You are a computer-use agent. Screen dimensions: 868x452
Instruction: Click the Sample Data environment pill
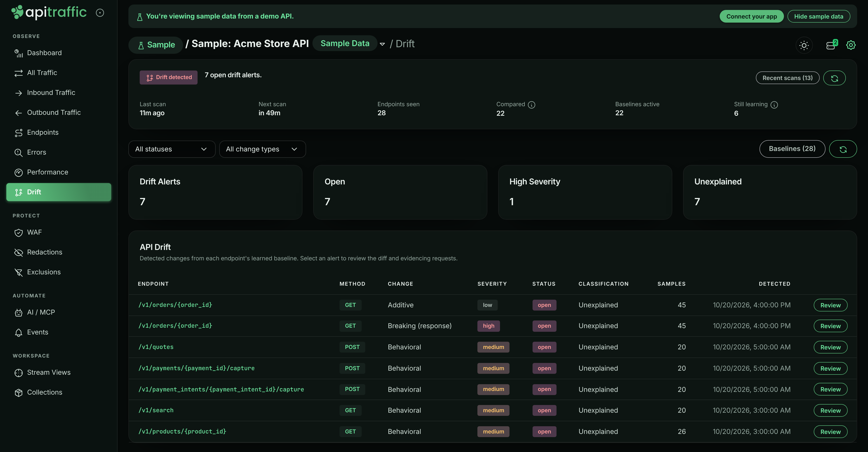click(345, 43)
